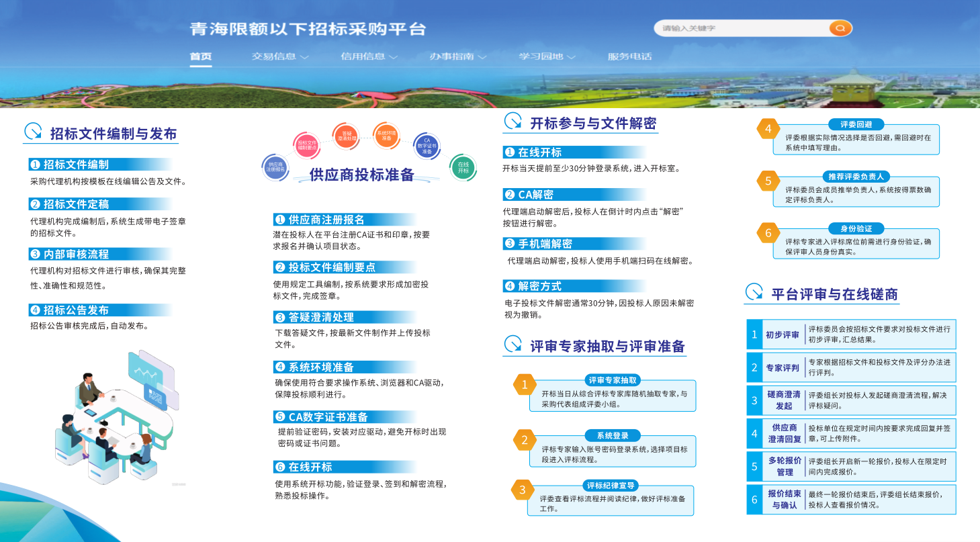The height and width of the screenshot is (542, 980).
Task: Expand the 交易信息 dropdown menu
Action: [279, 56]
